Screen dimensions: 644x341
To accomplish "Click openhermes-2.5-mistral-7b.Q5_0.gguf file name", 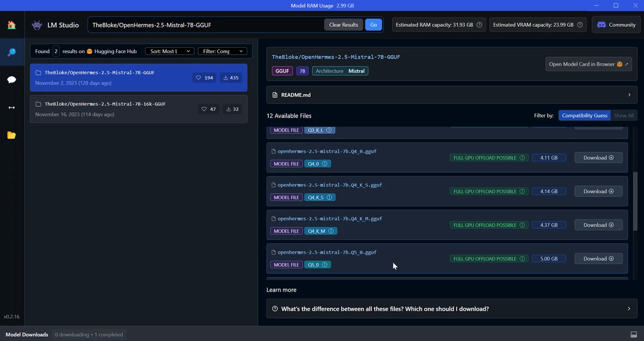I will click(x=327, y=252).
